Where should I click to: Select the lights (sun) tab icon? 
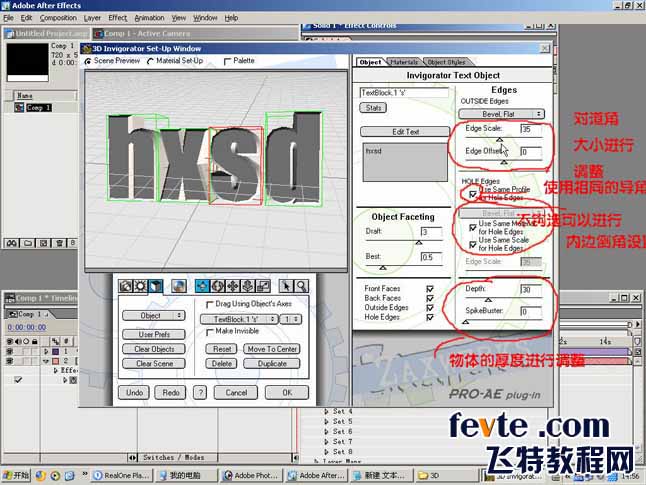[x=140, y=286]
